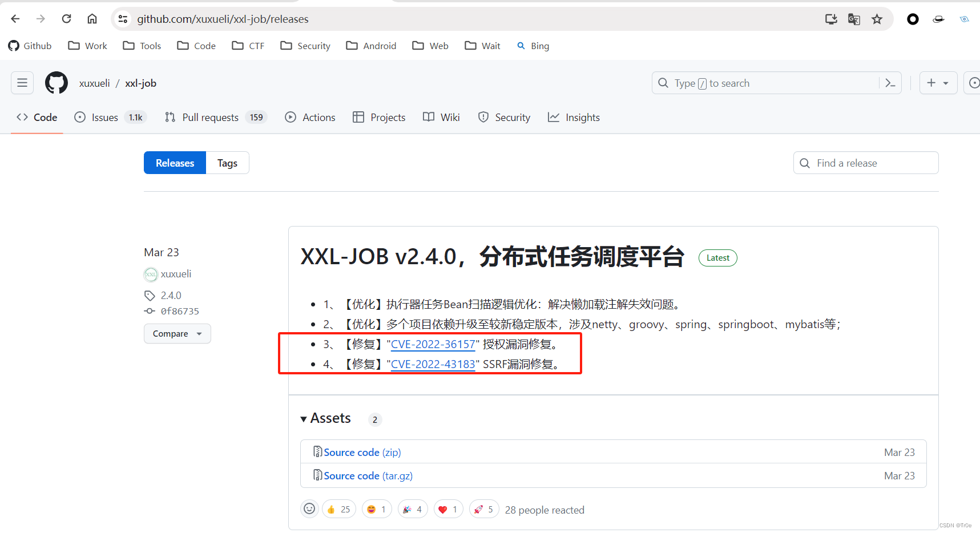Open the GitHub hamburger navigation menu
This screenshot has height=533, width=980.
[22, 83]
